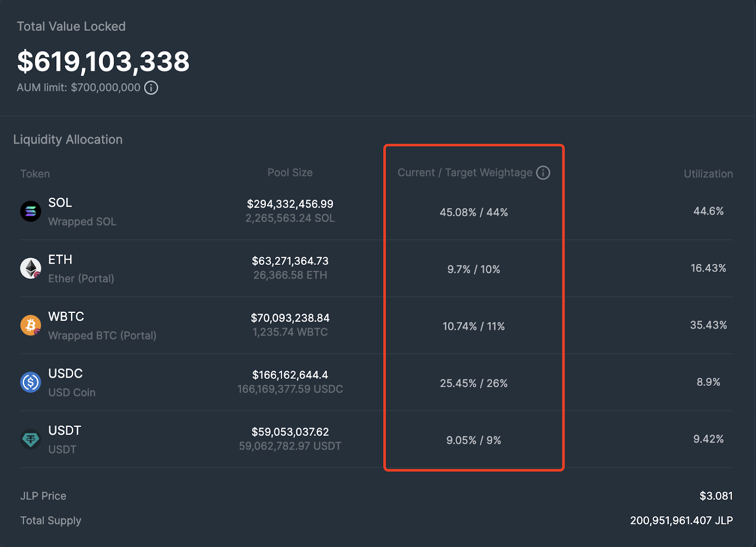The image size is (756, 547).
Task: Click the Total Value Locked amount
Action: pos(103,62)
